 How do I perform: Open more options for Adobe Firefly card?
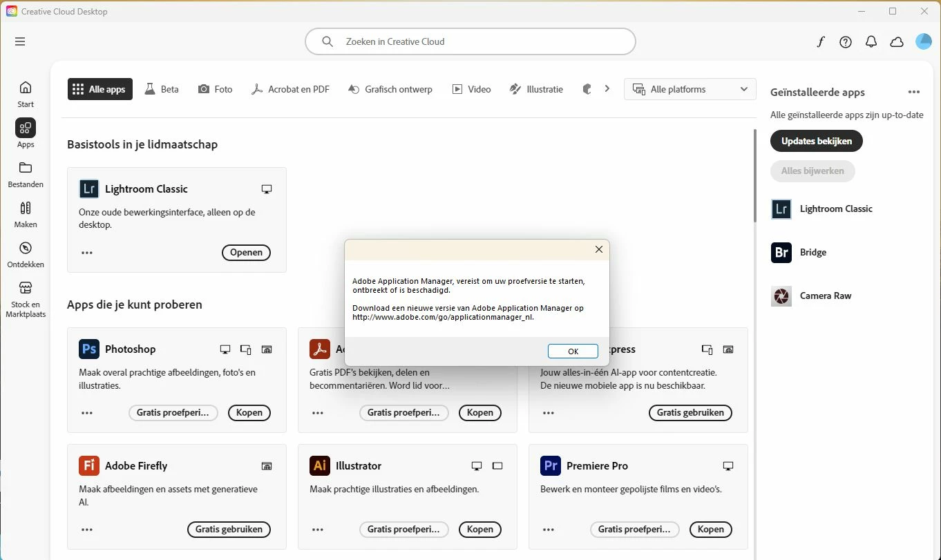(87, 530)
